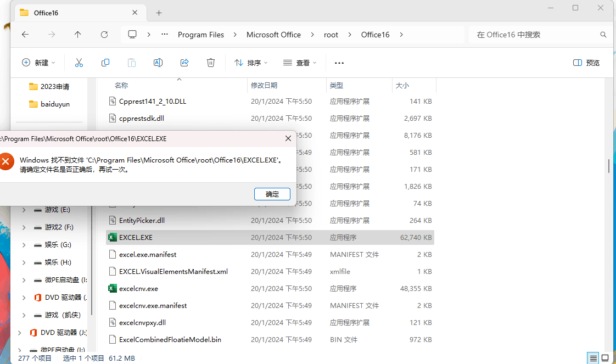616x364 pixels.
Task: Click root in the breadcrumb path
Action: pyautogui.click(x=331, y=35)
